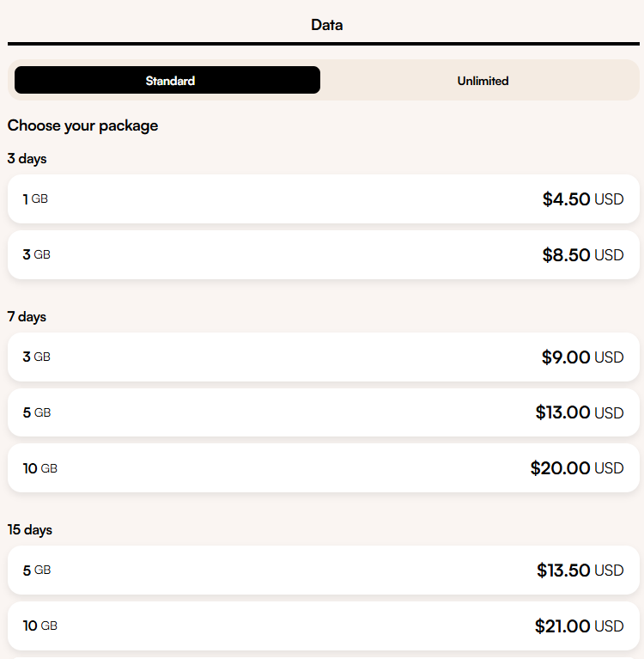Open the Data tab

click(x=326, y=25)
